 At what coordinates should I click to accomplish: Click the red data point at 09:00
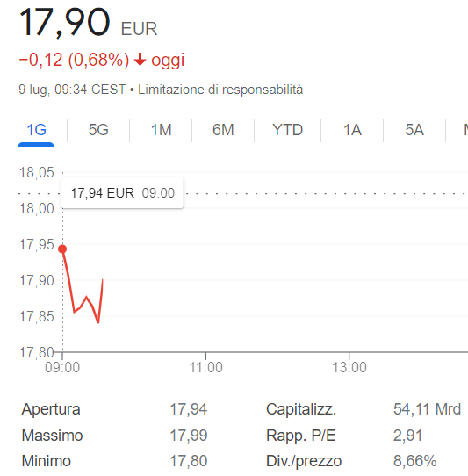pyautogui.click(x=62, y=249)
